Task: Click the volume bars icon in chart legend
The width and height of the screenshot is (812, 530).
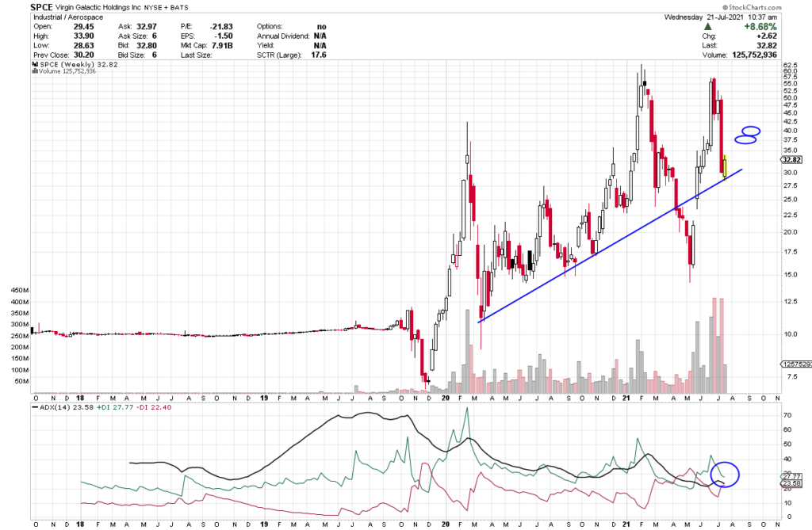Action: [35, 71]
